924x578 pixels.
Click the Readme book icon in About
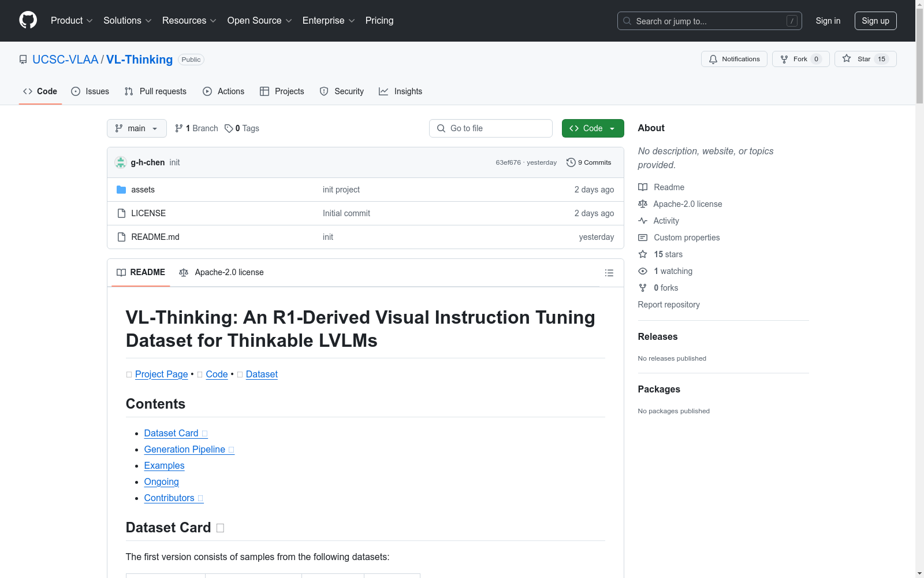tap(643, 187)
